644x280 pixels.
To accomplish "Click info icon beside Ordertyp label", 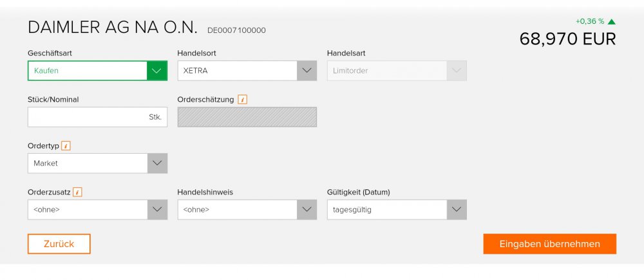I will pos(66,145).
